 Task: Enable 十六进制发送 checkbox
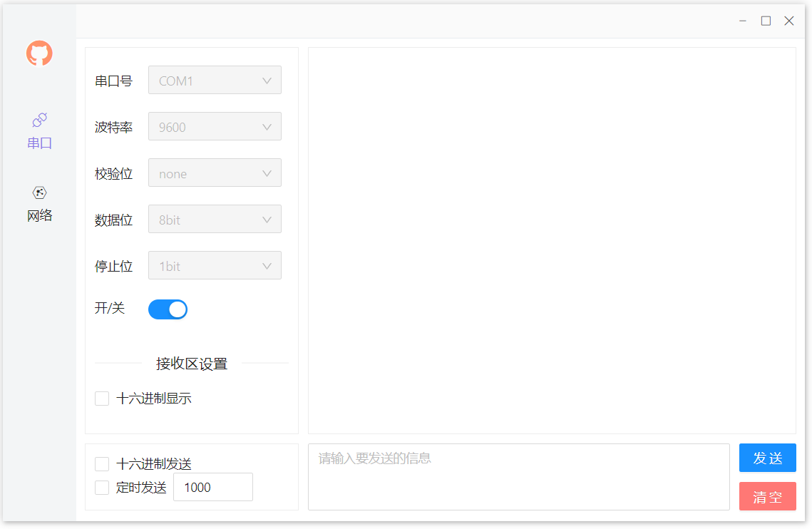(x=102, y=463)
